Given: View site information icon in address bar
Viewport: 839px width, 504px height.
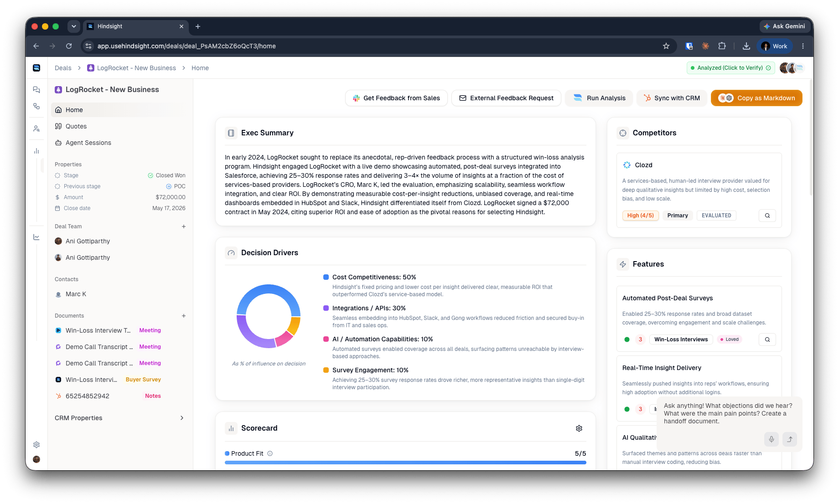Looking at the screenshot, I should tap(89, 46).
